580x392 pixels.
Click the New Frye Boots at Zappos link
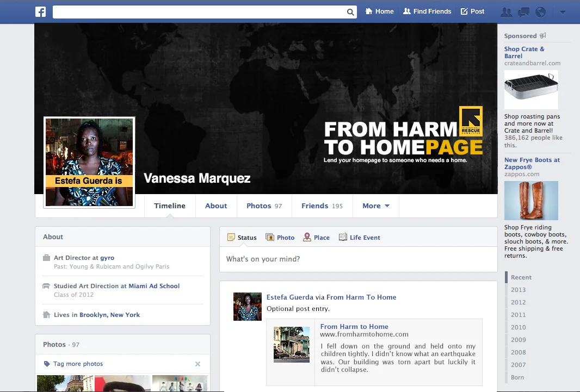point(532,163)
